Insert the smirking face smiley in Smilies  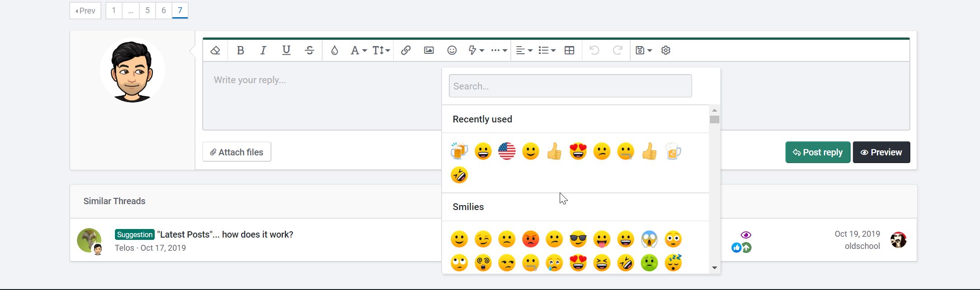[x=507, y=263]
